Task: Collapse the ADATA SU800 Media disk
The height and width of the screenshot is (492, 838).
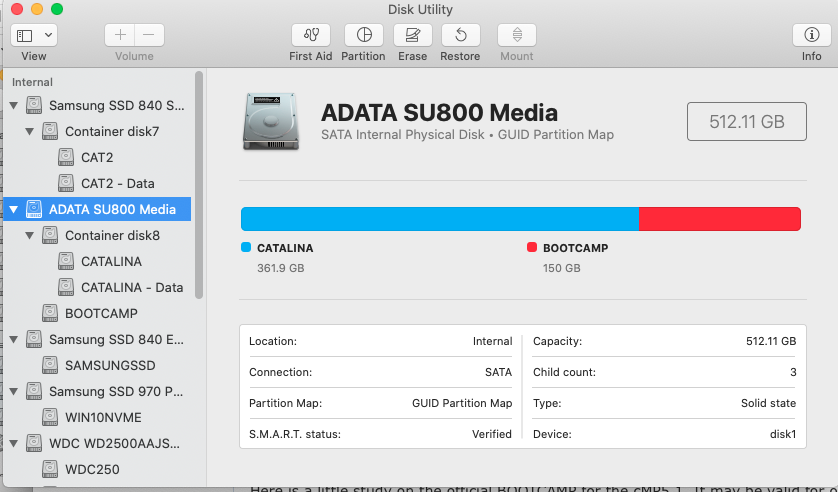Action: [x=14, y=209]
